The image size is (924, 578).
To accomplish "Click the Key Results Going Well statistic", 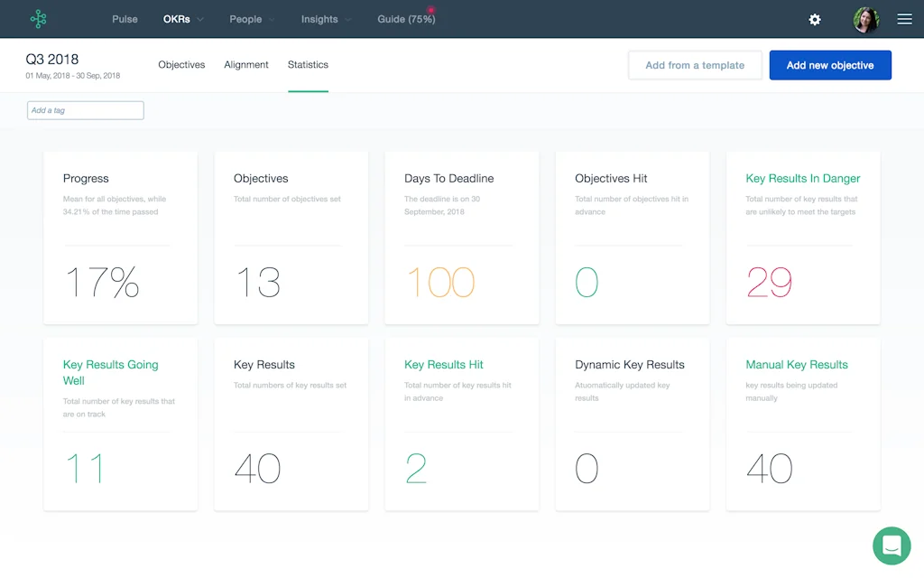I will click(x=120, y=423).
